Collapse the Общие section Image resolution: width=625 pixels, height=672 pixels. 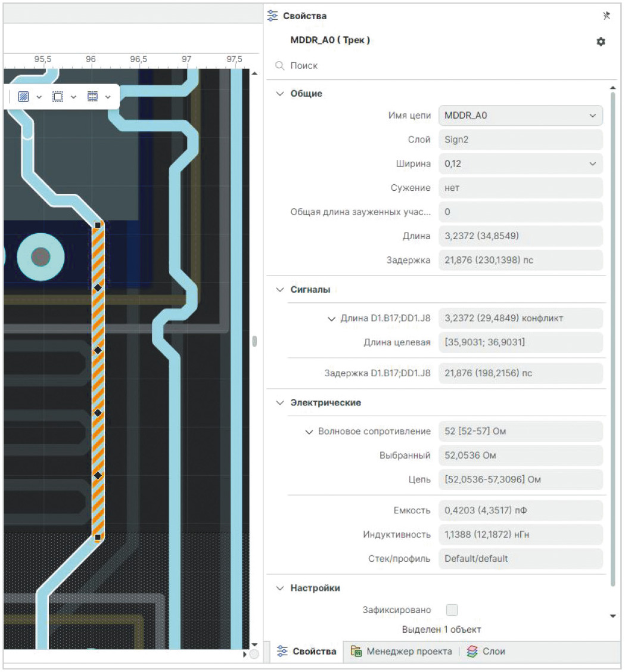[x=280, y=94]
